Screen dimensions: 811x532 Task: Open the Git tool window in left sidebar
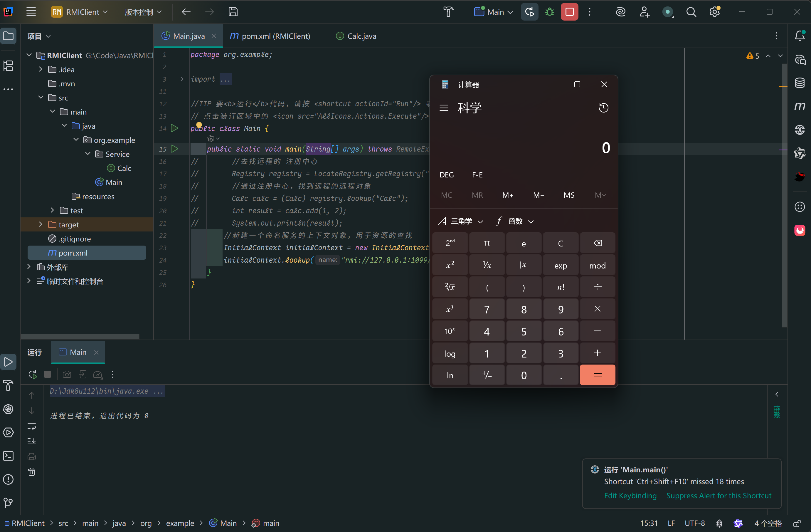tap(8, 502)
